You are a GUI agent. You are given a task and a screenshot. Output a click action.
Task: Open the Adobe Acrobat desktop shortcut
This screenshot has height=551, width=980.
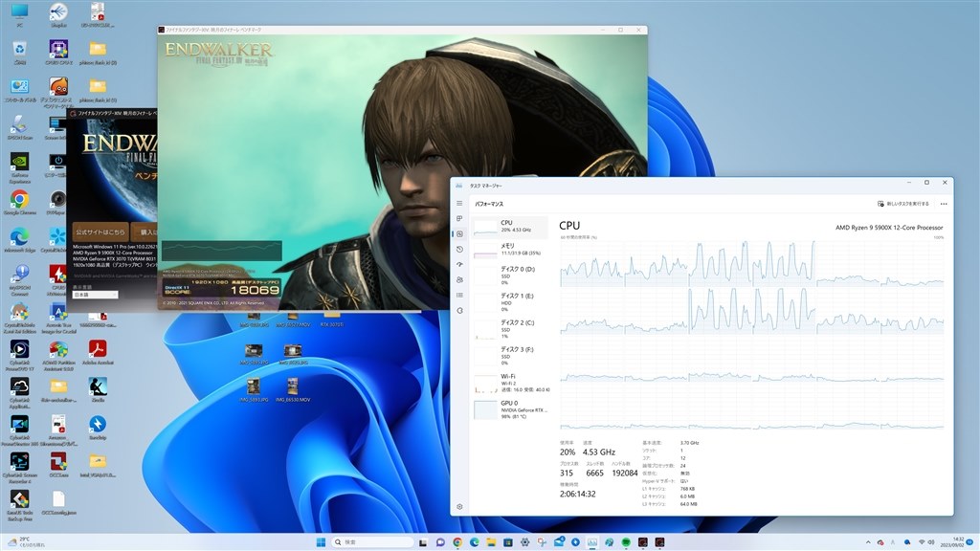coord(98,353)
